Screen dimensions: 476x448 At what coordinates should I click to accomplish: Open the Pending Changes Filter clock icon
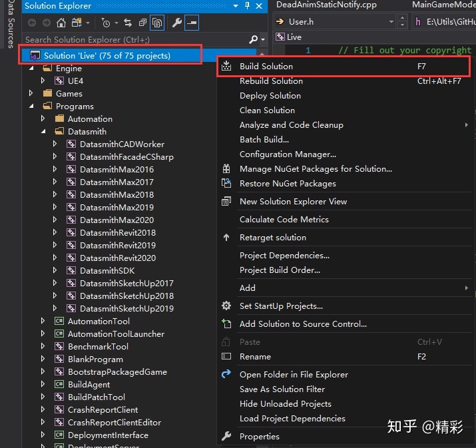tap(106, 23)
